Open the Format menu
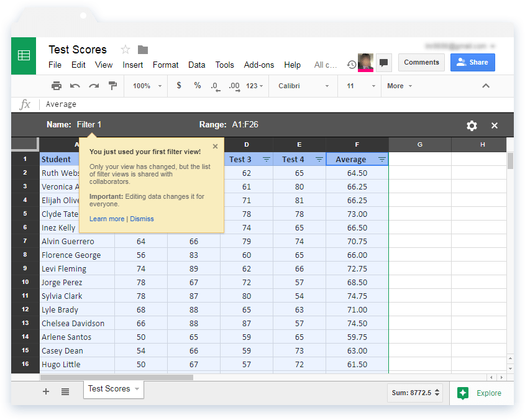 (165, 65)
